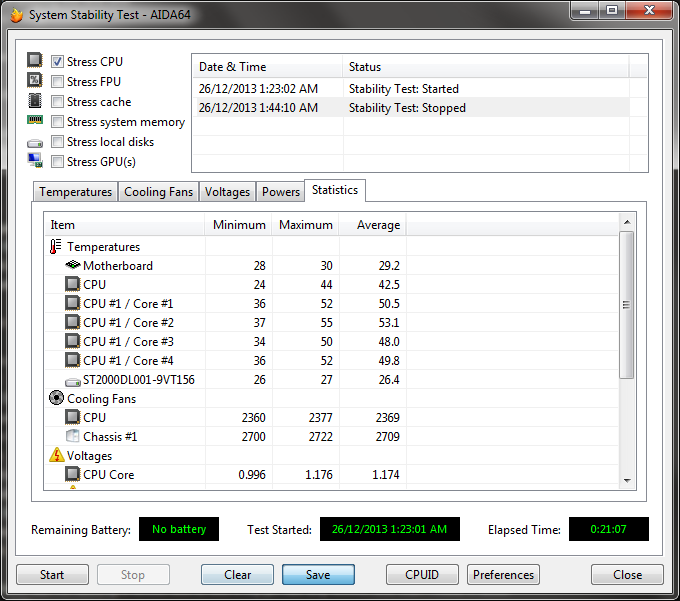This screenshot has width=680, height=601.
Task: Click the Test Started value 26/12/2013 1:23:01 AM
Action: [389, 529]
